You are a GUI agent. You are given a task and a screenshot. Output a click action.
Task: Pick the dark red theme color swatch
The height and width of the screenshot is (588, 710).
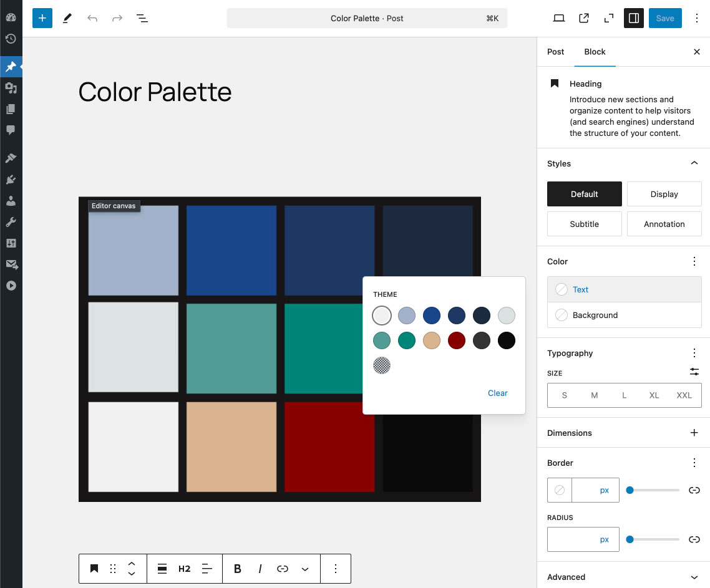click(457, 340)
